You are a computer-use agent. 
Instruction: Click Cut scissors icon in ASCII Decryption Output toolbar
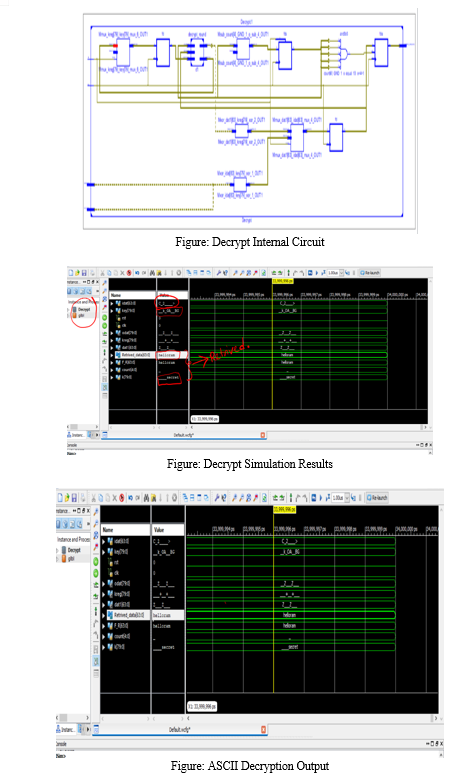tap(93, 498)
